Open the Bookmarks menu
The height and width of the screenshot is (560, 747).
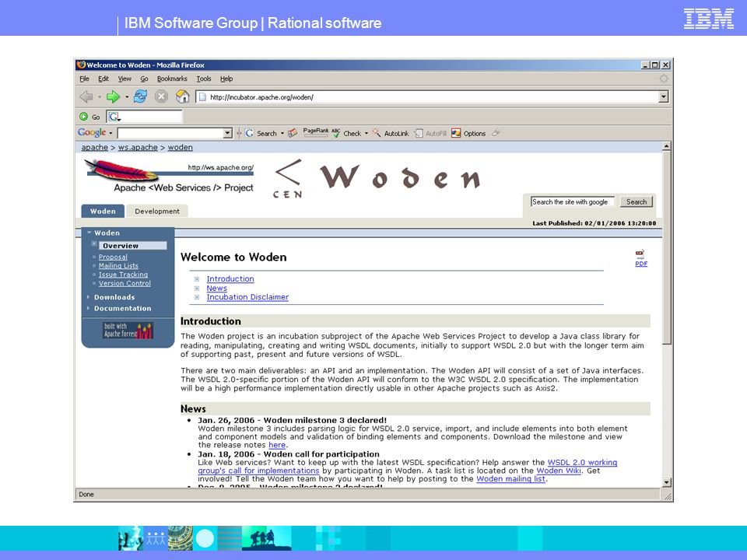coord(172,79)
